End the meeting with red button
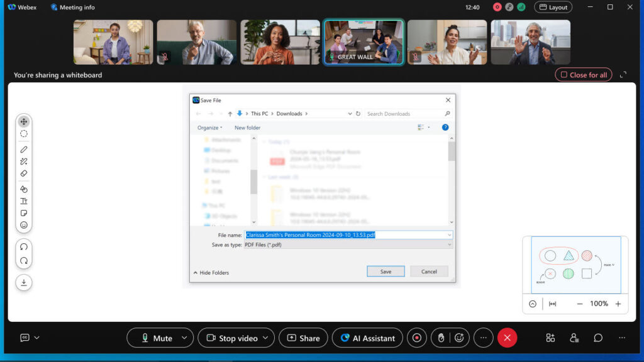The image size is (644, 362). pyautogui.click(x=508, y=337)
